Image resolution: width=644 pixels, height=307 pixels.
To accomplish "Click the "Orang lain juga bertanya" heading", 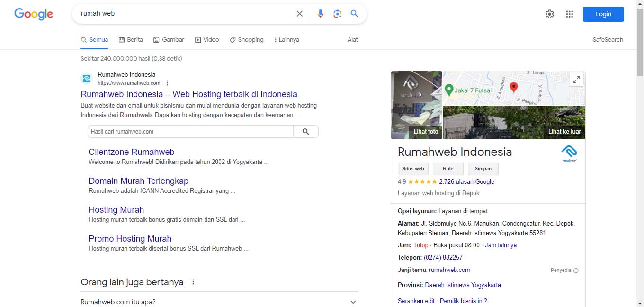I will pyautogui.click(x=132, y=282).
